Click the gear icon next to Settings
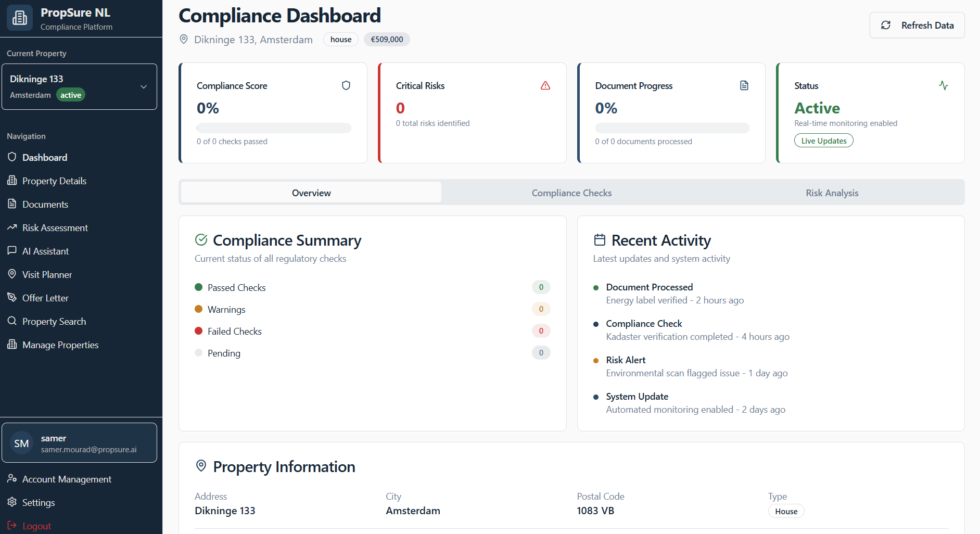This screenshot has height=534, width=980. click(x=12, y=502)
